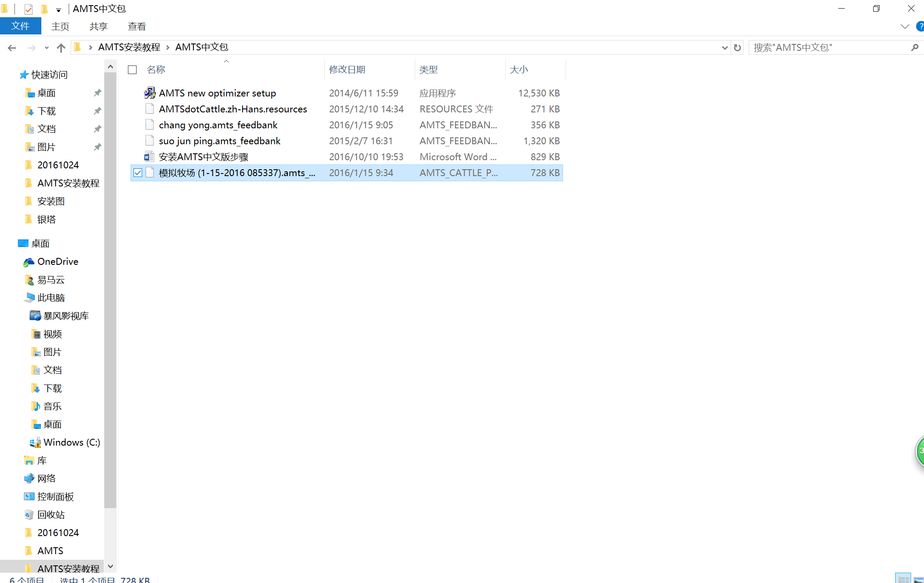Refresh the current folder view
924x583 pixels.
tap(737, 47)
